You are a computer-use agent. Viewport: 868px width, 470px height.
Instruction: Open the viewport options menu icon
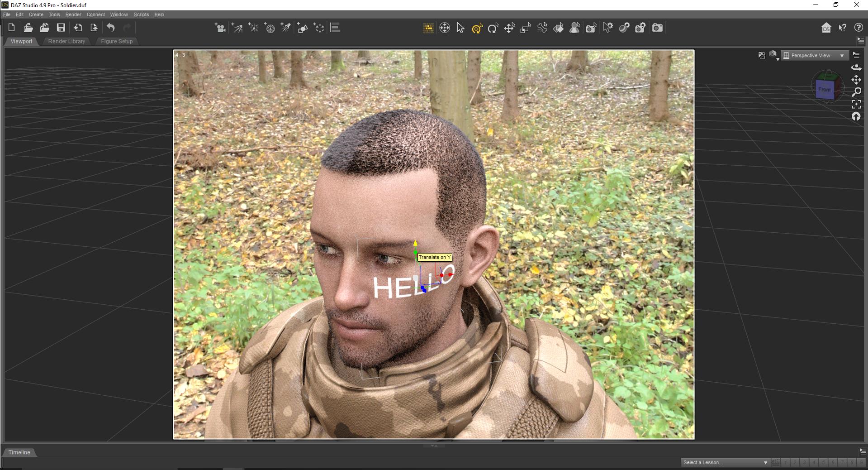click(x=856, y=55)
